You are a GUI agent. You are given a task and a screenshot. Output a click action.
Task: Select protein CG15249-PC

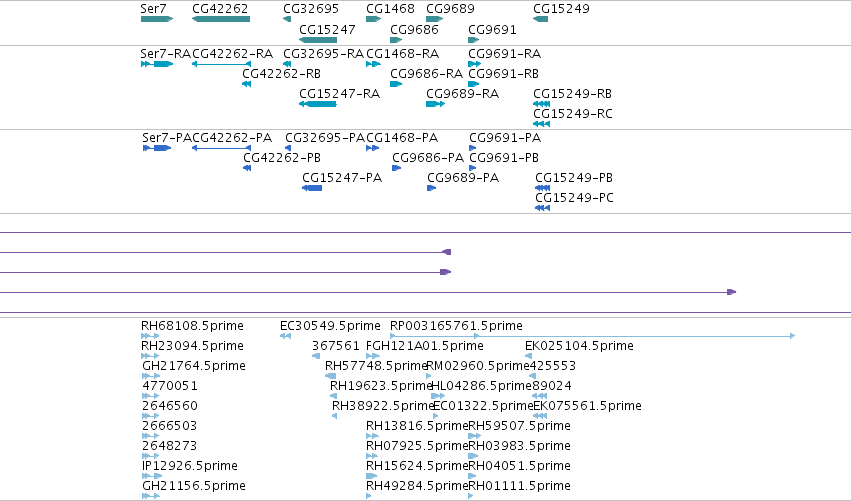click(x=543, y=208)
